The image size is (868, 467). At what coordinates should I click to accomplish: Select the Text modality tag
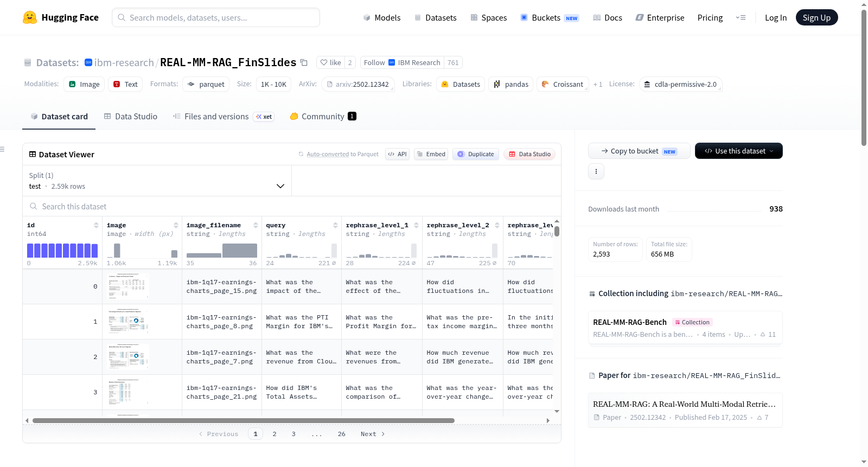click(125, 84)
